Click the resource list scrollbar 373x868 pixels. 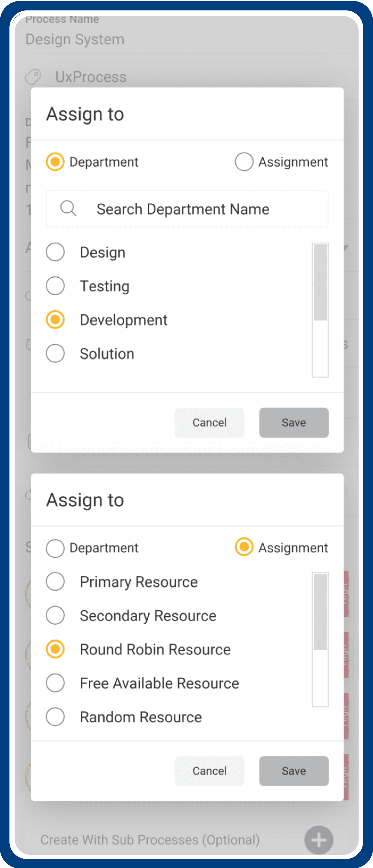coord(320,612)
